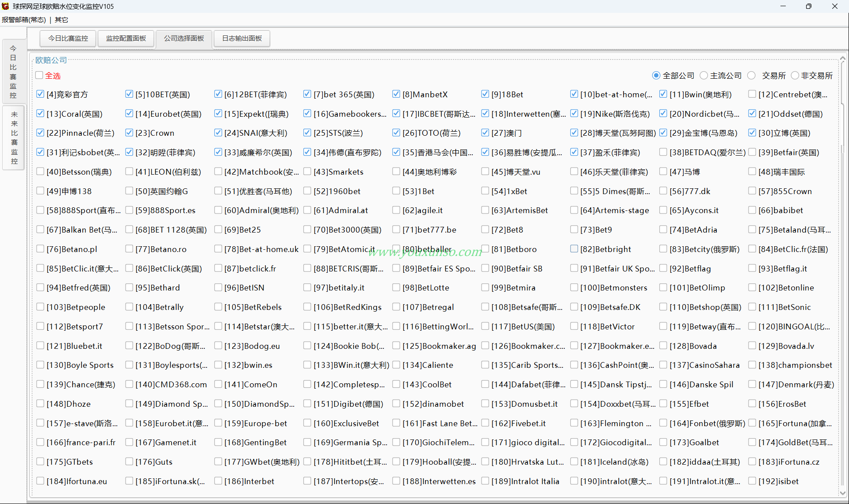Uncheck [23]Crown checkbox
The height and width of the screenshot is (504, 849).
pyautogui.click(x=129, y=133)
